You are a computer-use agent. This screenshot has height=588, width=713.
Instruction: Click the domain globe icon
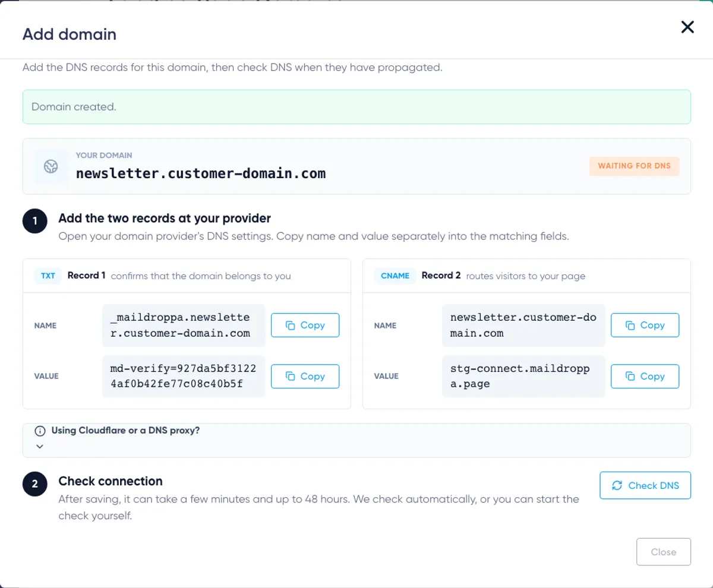[x=51, y=166]
